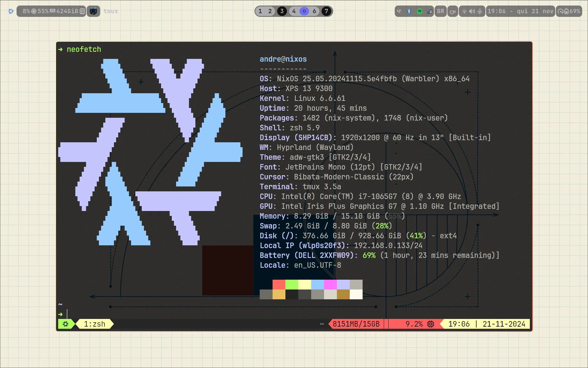The image size is (588, 368).
Task: Switch to workspace 1
Action: tap(260, 11)
